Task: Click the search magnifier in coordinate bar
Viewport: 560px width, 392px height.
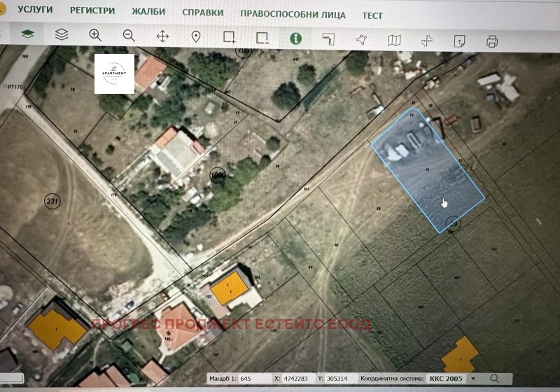Action: pos(495,379)
